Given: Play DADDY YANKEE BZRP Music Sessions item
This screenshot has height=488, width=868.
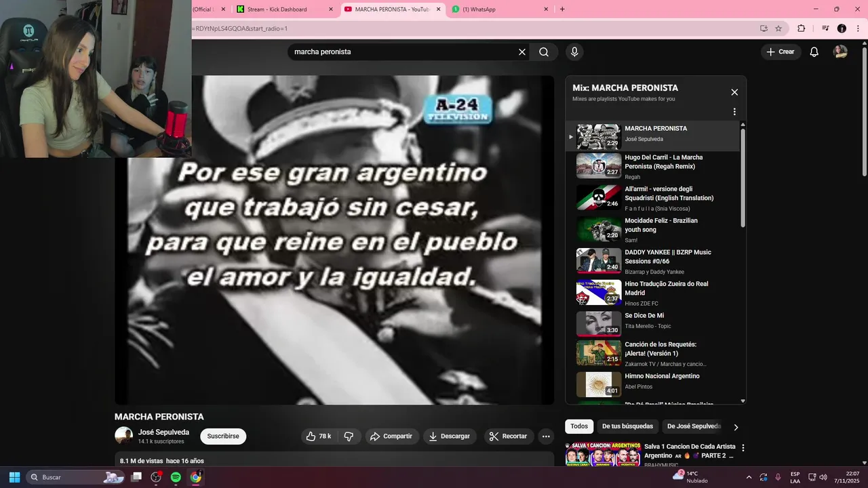Looking at the screenshot, I should click(654, 261).
